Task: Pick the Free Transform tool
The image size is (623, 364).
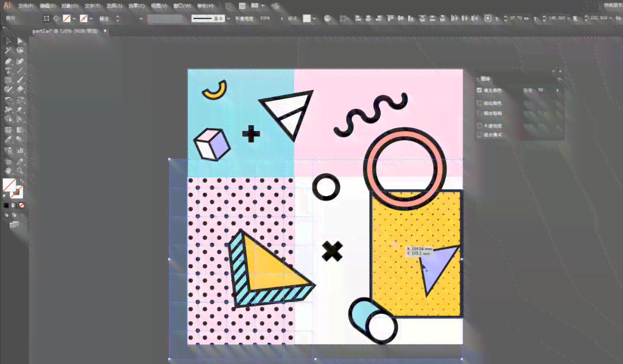Action: coord(20,110)
